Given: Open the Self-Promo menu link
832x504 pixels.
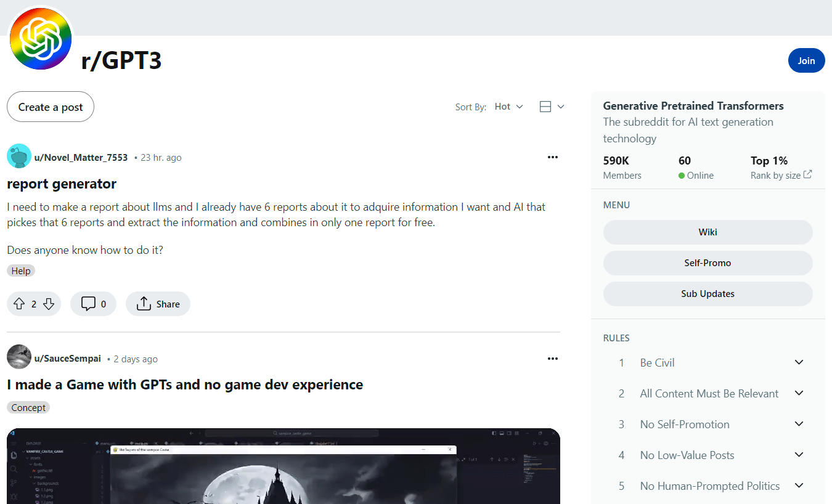Looking at the screenshot, I should pyautogui.click(x=708, y=263).
